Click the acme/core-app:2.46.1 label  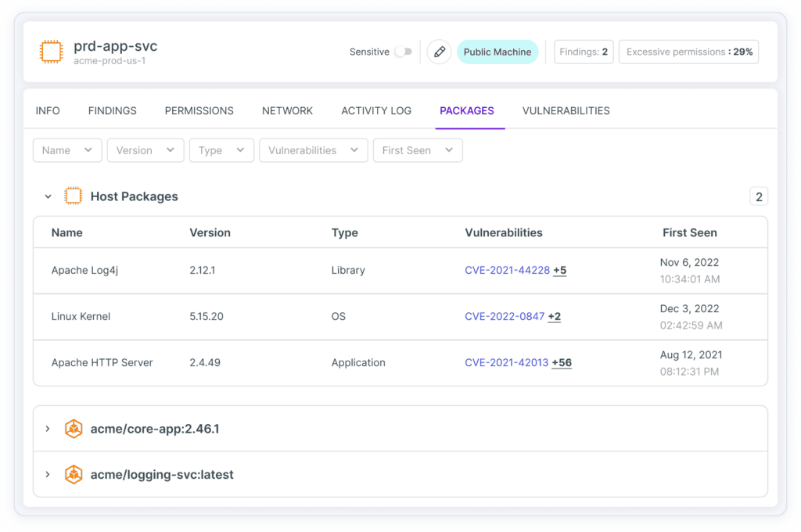pyautogui.click(x=155, y=429)
